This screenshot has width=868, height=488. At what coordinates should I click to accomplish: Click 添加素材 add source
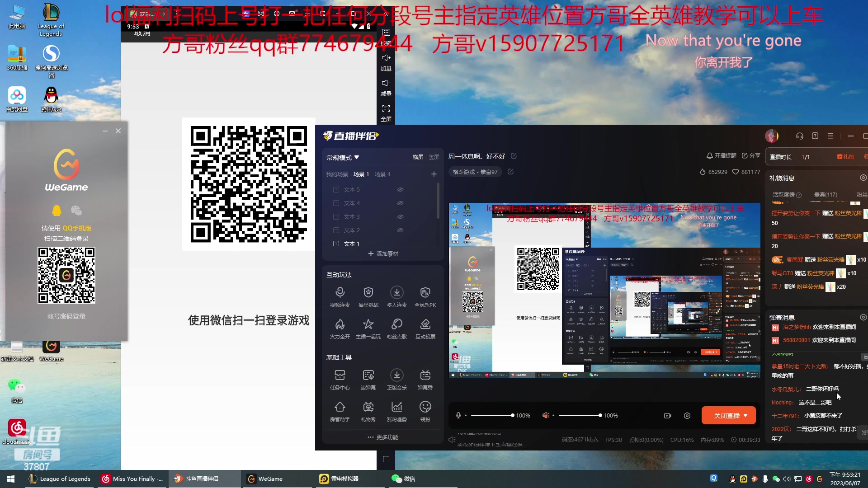click(383, 253)
